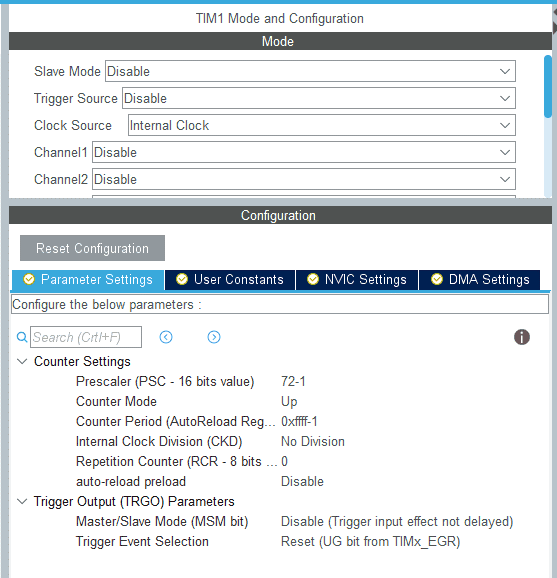Click the Parameter Settings check icon
The width and height of the screenshot is (557, 578).
(29, 279)
